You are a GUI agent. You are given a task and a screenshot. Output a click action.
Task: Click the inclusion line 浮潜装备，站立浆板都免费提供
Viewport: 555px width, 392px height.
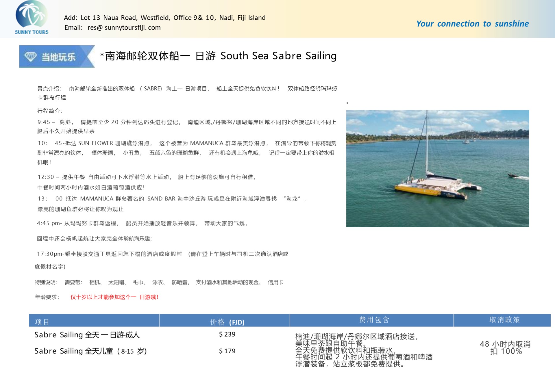(x=350, y=364)
